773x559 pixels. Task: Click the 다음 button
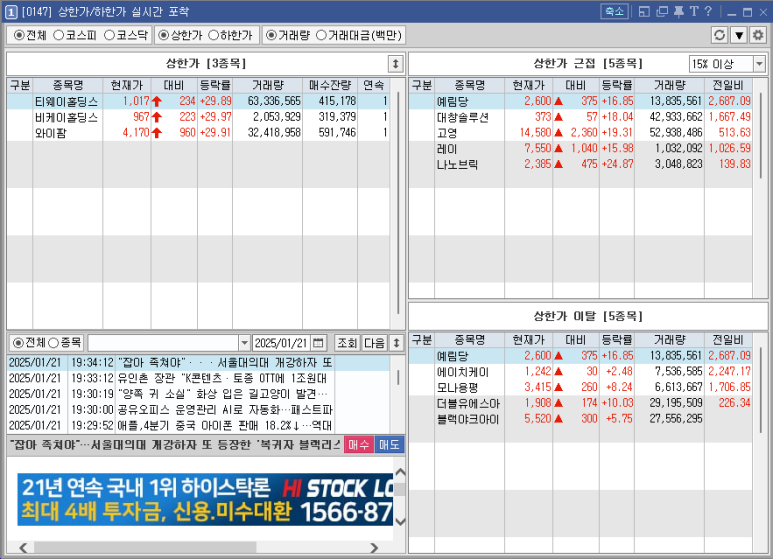[x=374, y=343]
